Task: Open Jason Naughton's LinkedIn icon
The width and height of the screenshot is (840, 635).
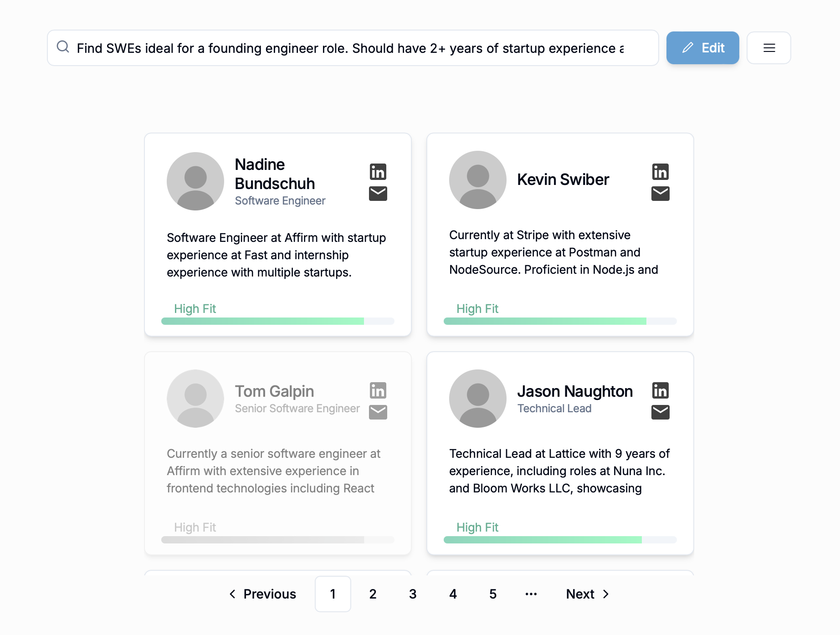Action: tap(660, 391)
